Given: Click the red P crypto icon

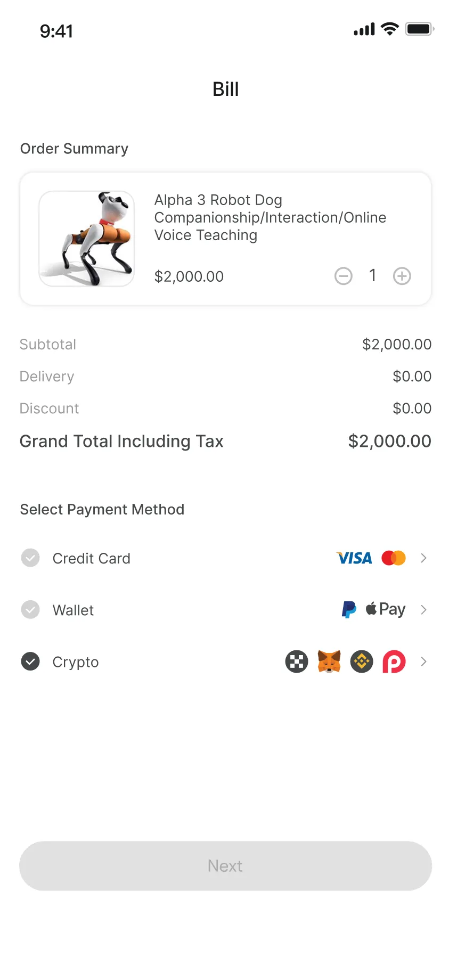Looking at the screenshot, I should [x=394, y=662].
